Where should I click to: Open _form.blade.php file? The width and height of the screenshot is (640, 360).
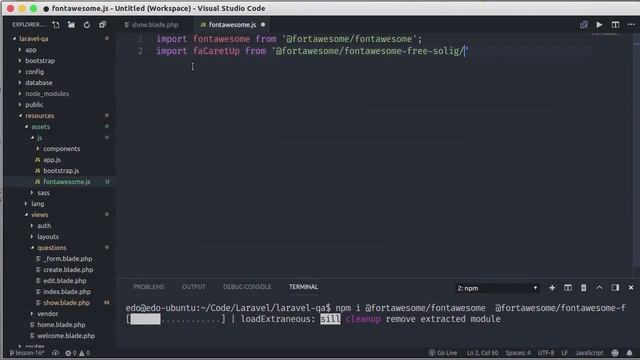68,259
